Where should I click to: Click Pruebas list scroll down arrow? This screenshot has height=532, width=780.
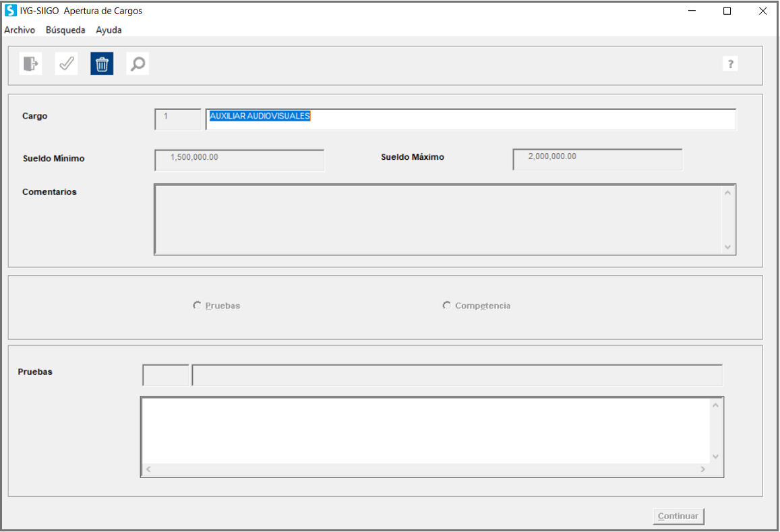coord(715,456)
